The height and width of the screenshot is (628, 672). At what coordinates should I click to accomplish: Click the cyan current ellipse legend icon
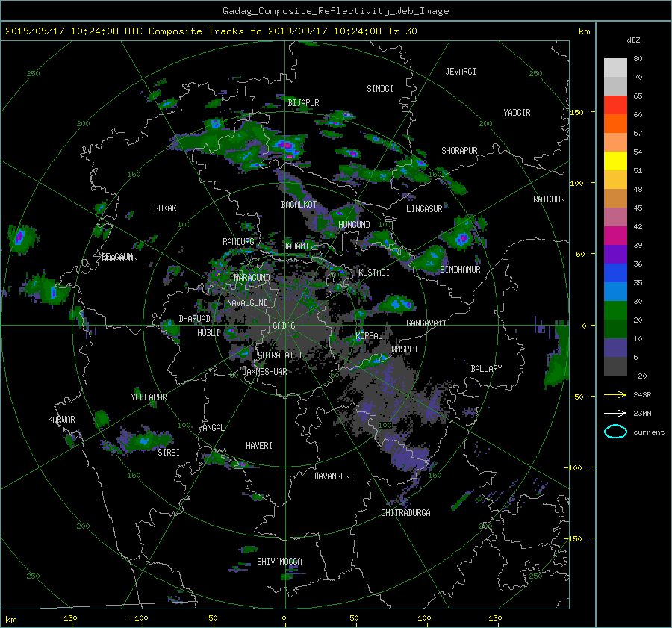coord(615,432)
